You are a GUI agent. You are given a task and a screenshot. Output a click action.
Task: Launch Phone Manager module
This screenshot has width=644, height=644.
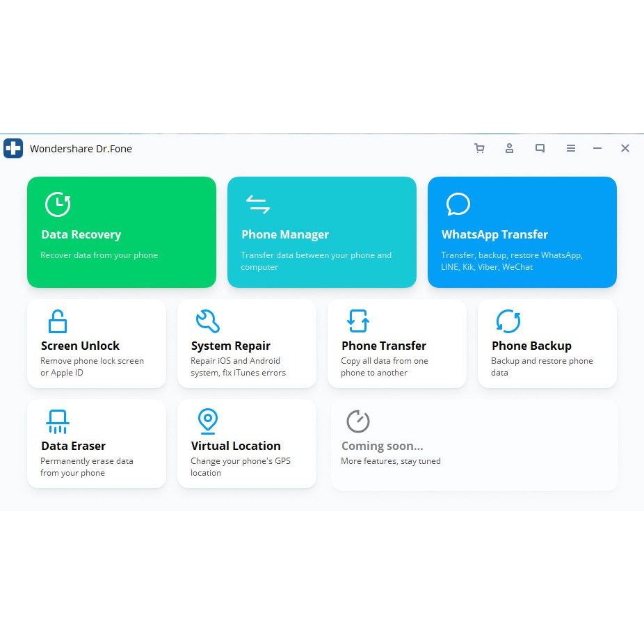tap(321, 232)
